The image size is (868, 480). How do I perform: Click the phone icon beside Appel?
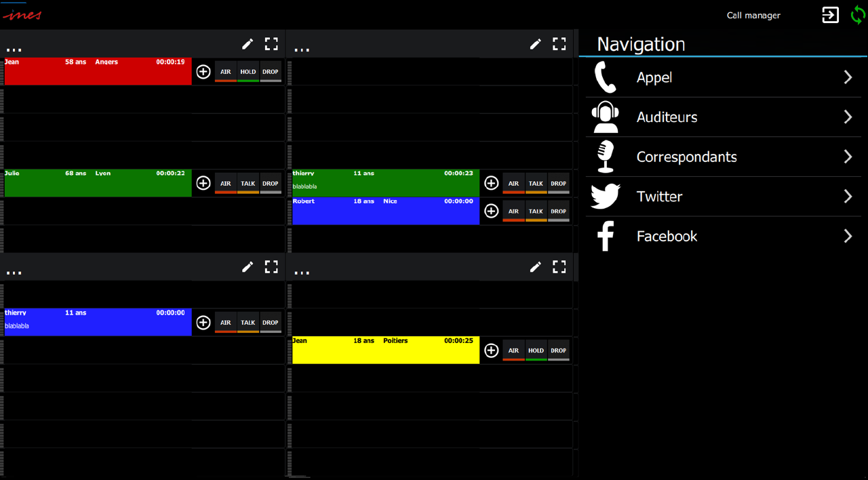(605, 77)
